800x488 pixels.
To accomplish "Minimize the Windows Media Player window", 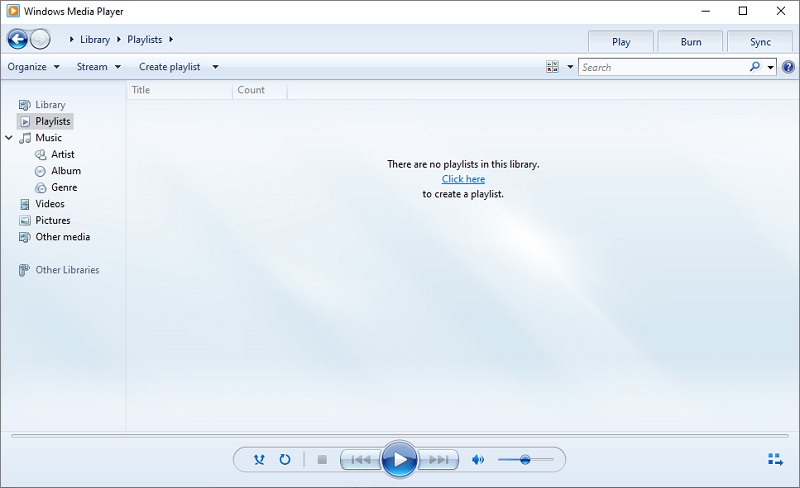I will click(x=706, y=11).
